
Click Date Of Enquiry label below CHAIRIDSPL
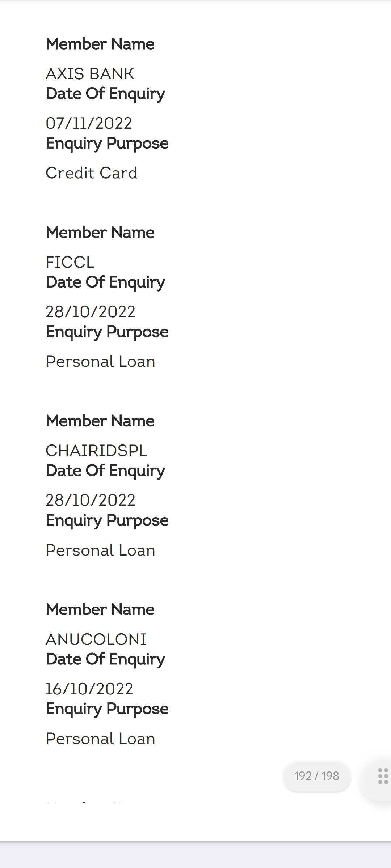click(x=105, y=471)
